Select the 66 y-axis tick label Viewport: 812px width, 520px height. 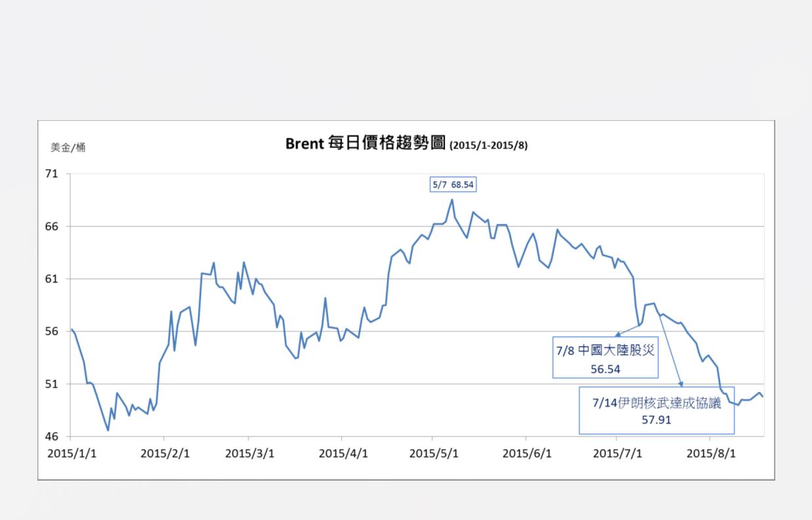point(52,227)
